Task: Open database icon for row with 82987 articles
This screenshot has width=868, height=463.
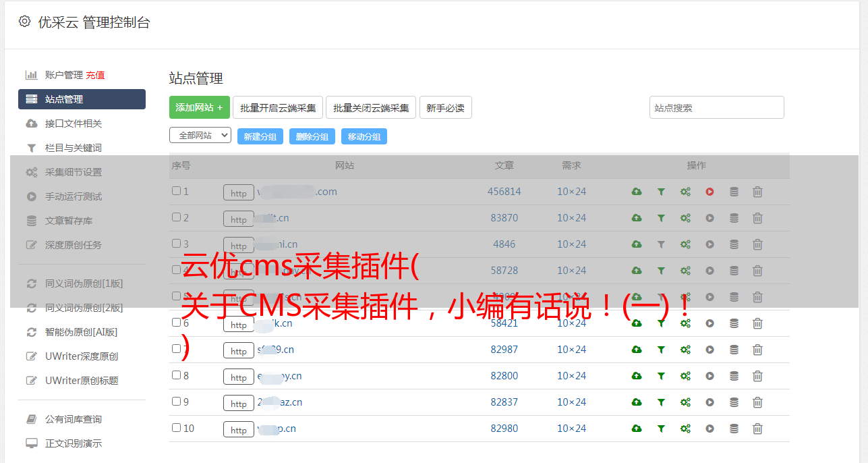Action: pyautogui.click(x=734, y=350)
